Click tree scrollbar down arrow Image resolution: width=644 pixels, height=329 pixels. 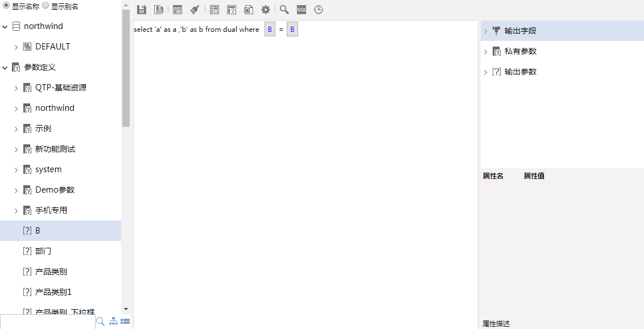(x=126, y=309)
